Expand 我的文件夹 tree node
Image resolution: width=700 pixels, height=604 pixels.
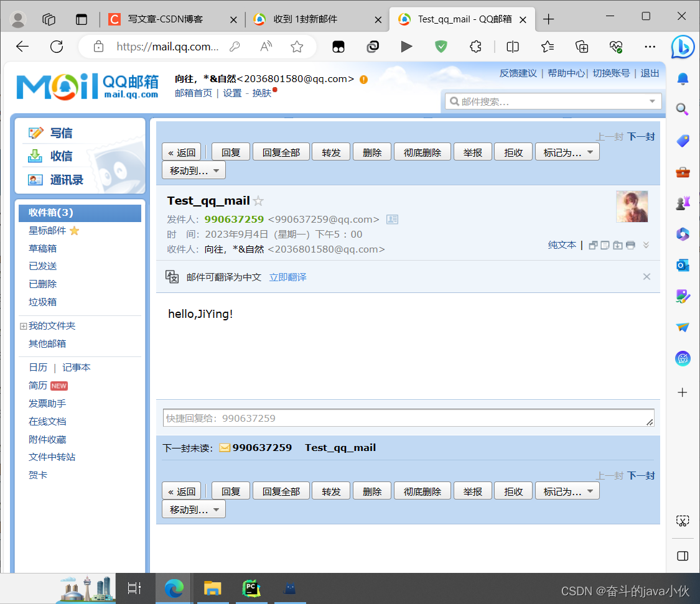pyautogui.click(x=23, y=327)
